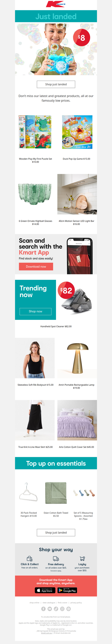Open the Instagram social icon
The height and width of the screenshot is (644, 112).
tap(62, 609)
